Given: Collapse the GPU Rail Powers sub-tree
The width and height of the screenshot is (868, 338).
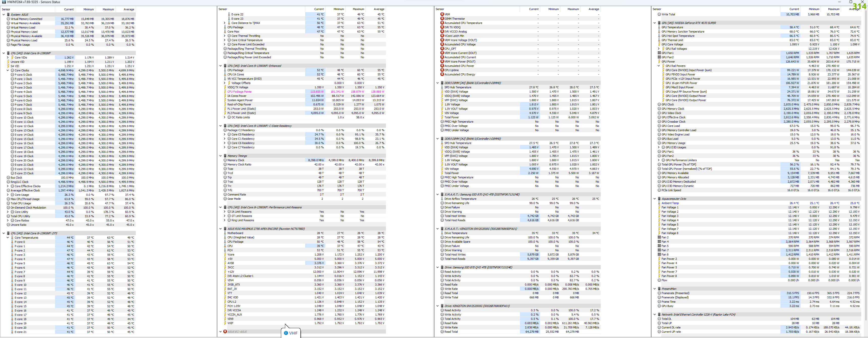Looking at the screenshot, I should tap(659, 66).
